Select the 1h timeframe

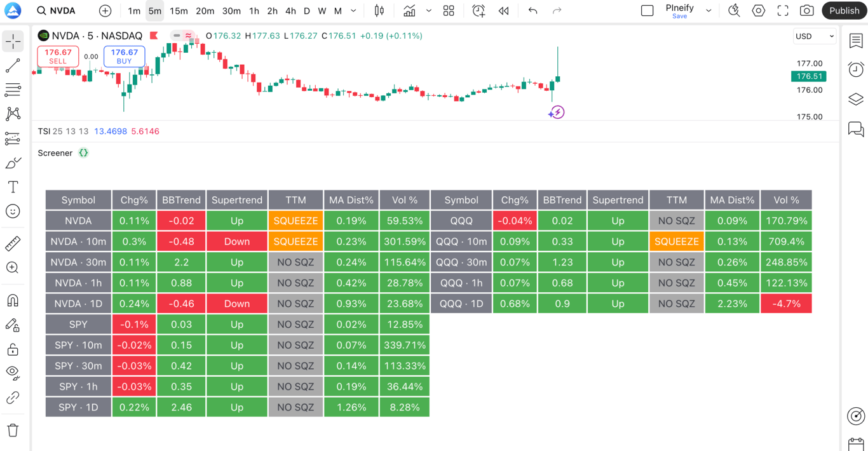[x=254, y=11]
